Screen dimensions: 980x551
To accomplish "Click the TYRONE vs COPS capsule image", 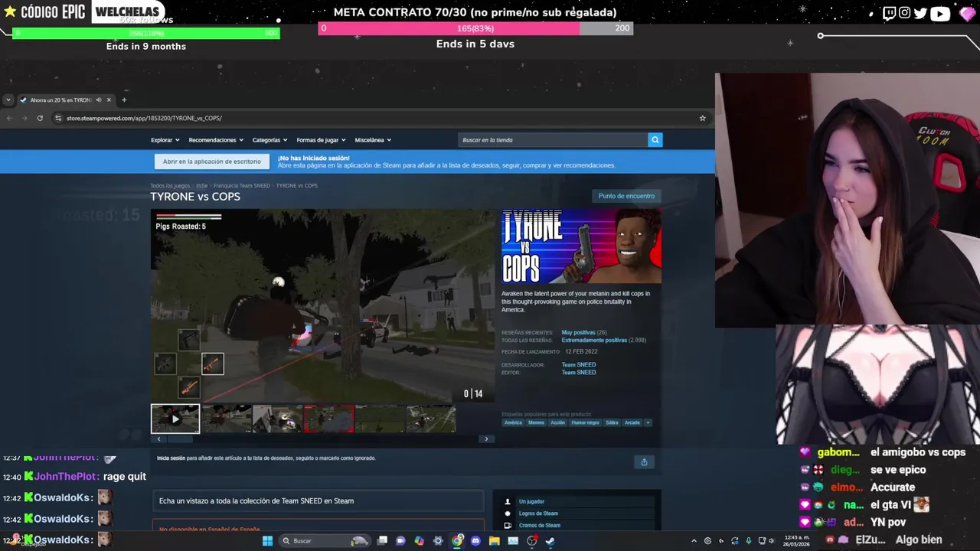I will pyautogui.click(x=581, y=246).
